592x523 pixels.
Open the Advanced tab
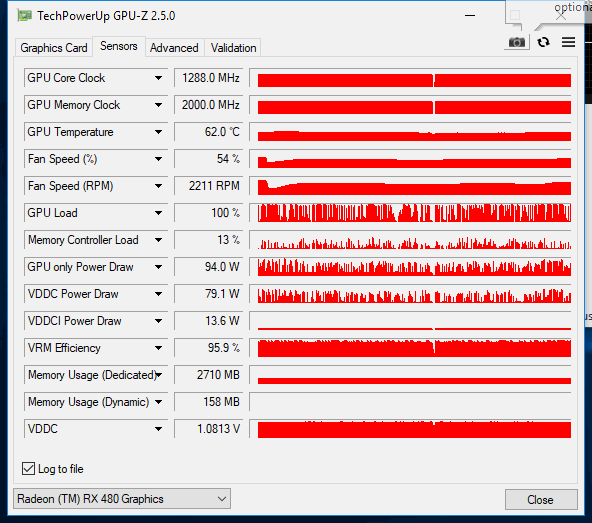[174, 48]
